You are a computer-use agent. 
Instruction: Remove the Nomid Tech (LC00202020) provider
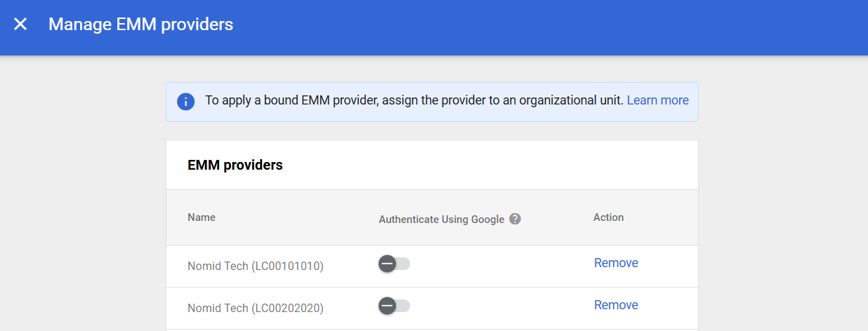point(616,305)
